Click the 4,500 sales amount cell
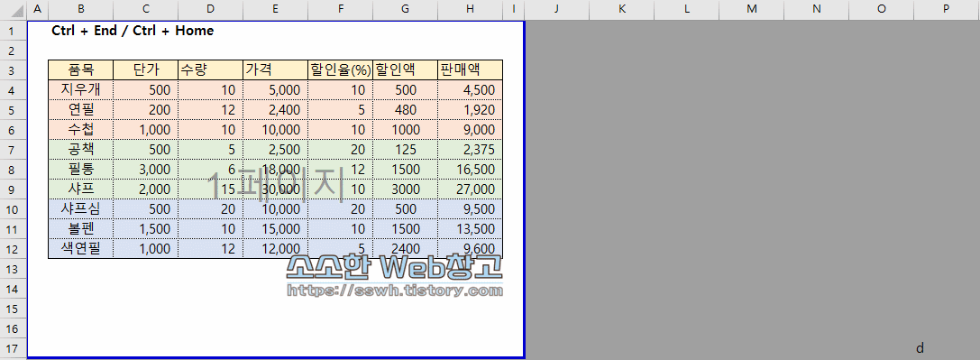This screenshot has height=360, width=980. coord(471,90)
